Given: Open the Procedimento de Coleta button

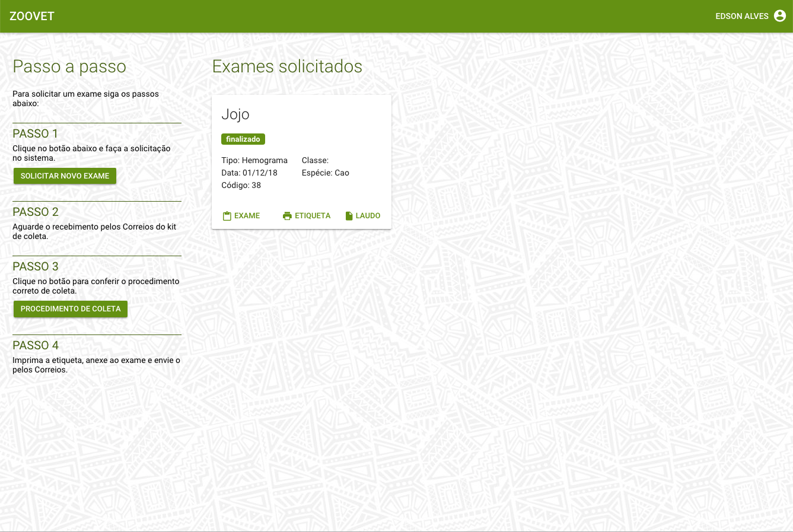Looking at the screenshot, I should click(71, 309).
